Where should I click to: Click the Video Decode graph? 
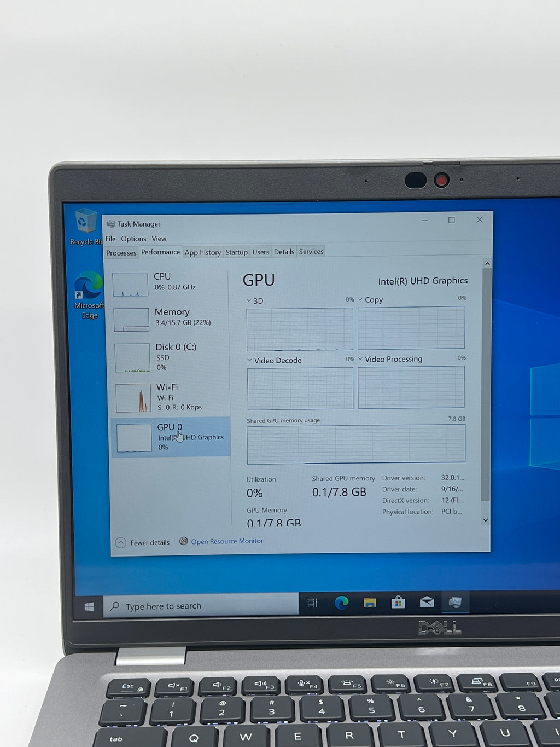click(x=300, y=389)
